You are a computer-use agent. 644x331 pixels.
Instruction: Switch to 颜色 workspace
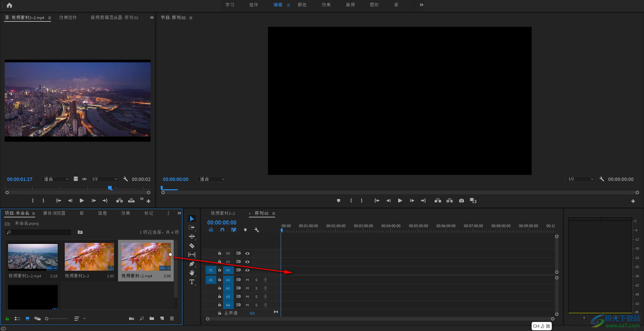click(302, 5)
